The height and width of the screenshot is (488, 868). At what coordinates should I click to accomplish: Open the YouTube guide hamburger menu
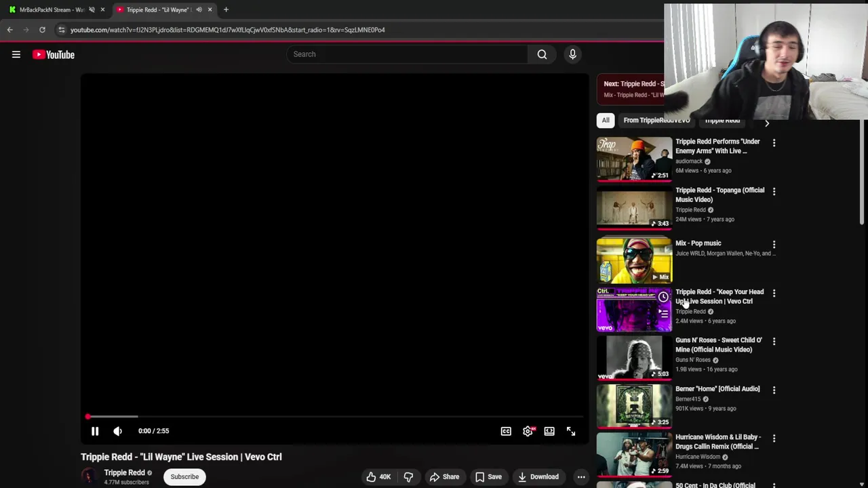tap(16, 54)
